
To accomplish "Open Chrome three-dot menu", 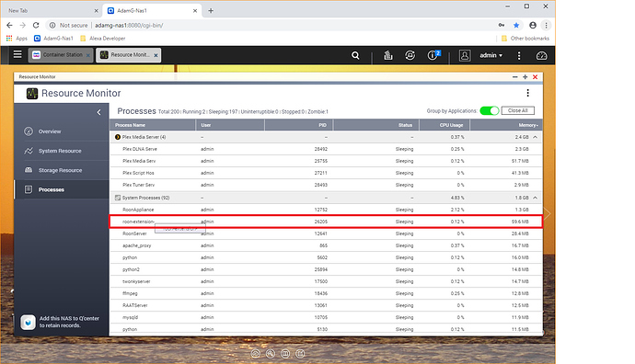I will click(546, 25).
